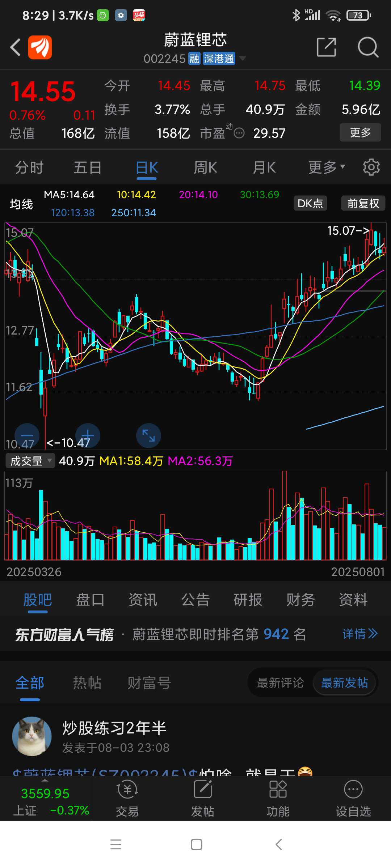Switch to the 财务 tab
391x868 pixels.
(x=300, y=600)
